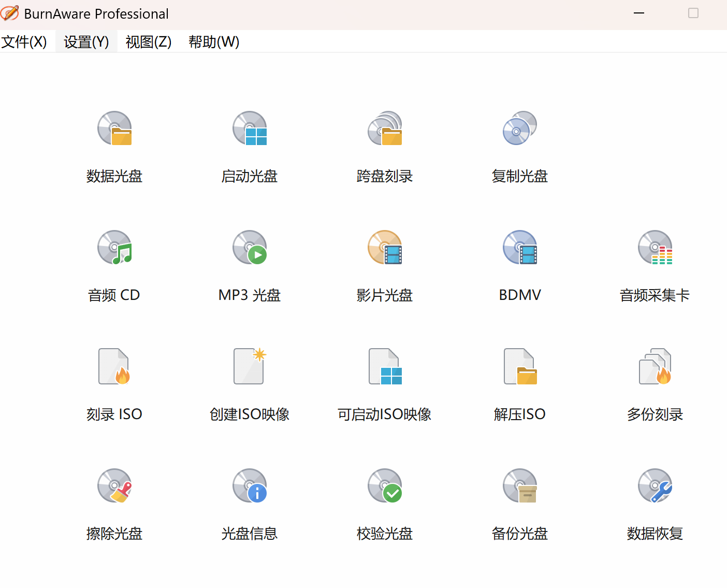Click the 数据恢复 label text
Image resolution: width=727 pixels, height=588 pixels.
coord(655,534)
